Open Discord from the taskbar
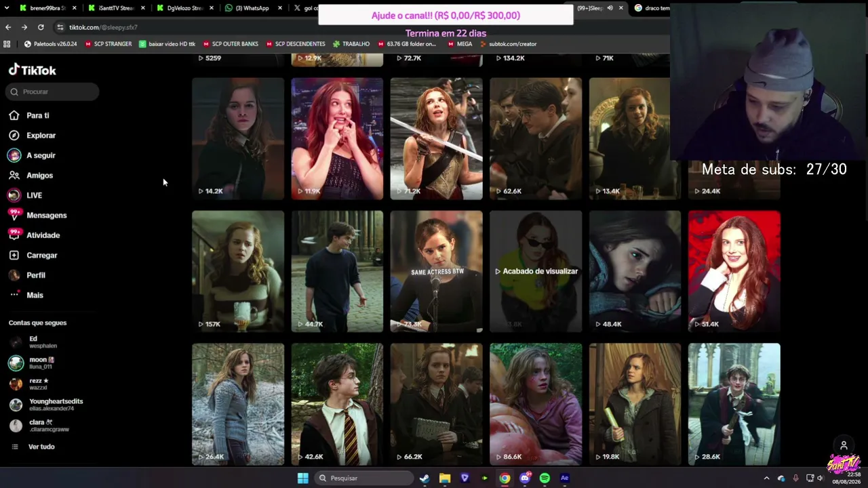The width and height of the screenshot is (868, 488). coord(525,478)
